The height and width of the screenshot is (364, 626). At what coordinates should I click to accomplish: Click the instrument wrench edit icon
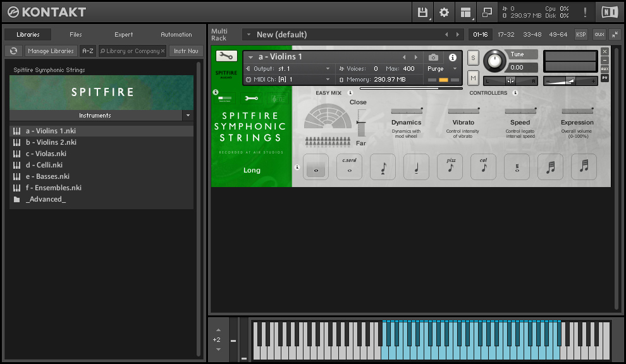point(226,56)
